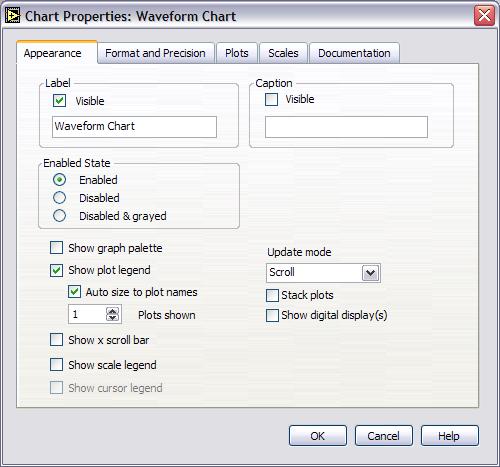Image resolution: width=500 pixels, height=467 pixels.
Task: Enable Show graph palette
Action: tap(56, 248)
